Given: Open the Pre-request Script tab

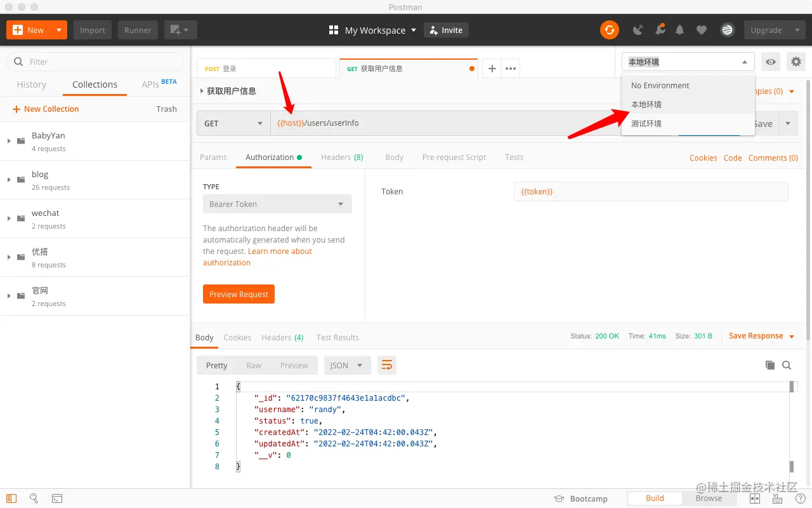Looking at the screenshot, I should click(x=454, y=157).
